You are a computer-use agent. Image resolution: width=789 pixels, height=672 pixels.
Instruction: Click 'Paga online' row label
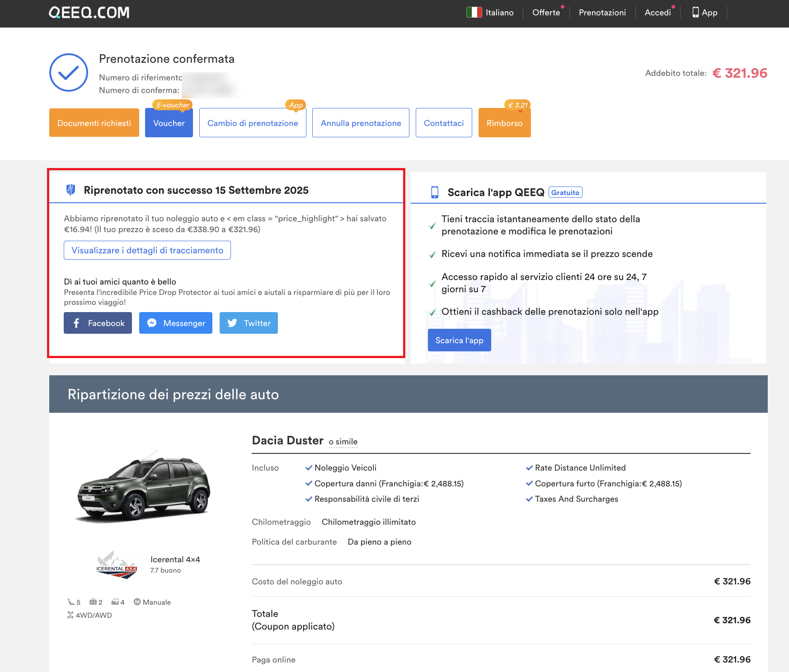[x=273, y=660]
